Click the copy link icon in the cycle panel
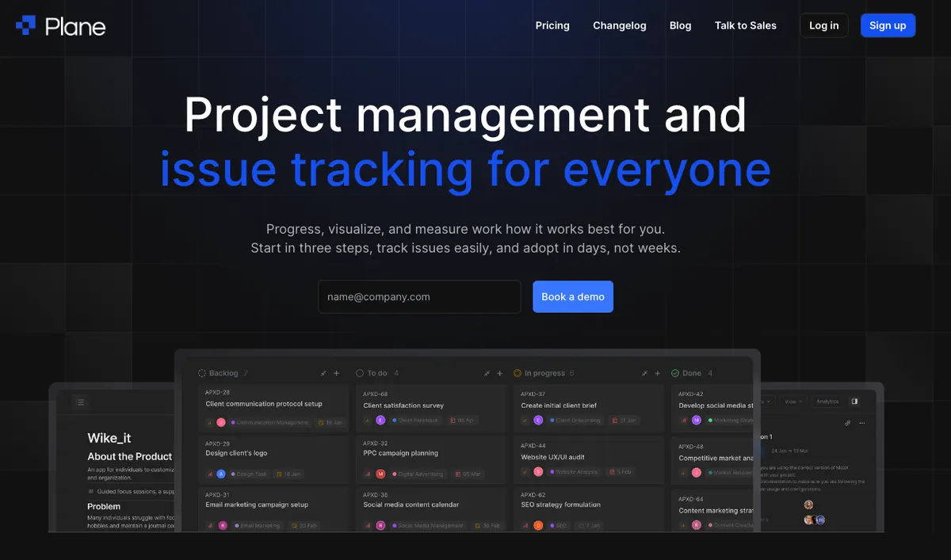 (847, 423)
